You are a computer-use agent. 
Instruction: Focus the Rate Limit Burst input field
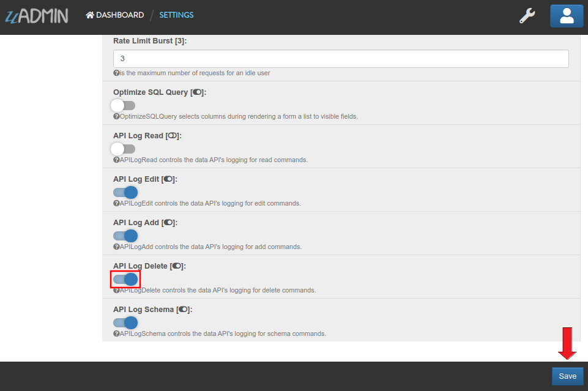[x=341, y=59]
